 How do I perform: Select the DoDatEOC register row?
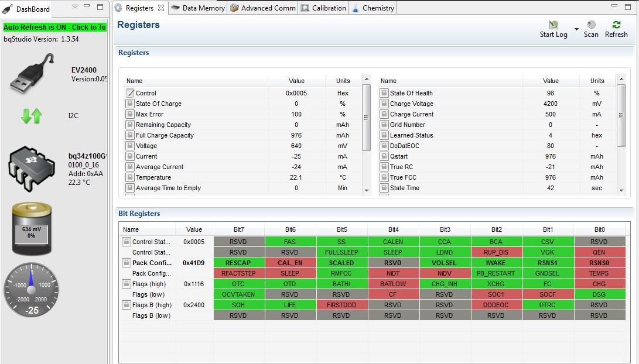click(497, 146)
